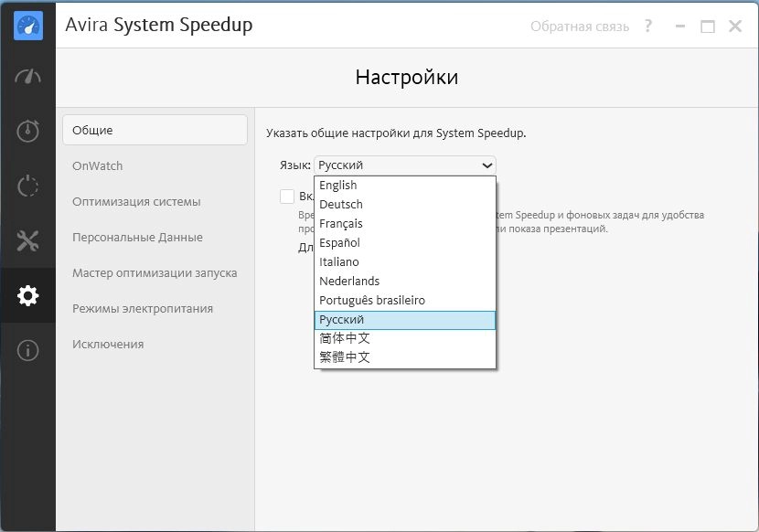
Task: Choose Italiano from the language list
Action: click(405, 261)
